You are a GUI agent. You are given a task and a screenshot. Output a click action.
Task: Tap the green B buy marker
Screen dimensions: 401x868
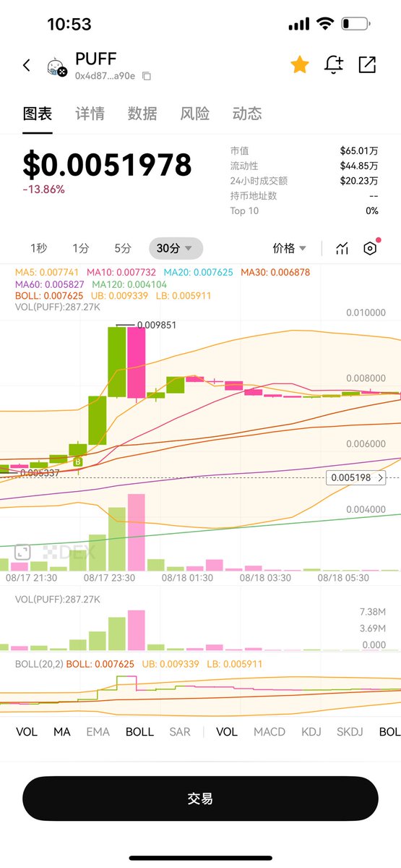click(78, 461)
